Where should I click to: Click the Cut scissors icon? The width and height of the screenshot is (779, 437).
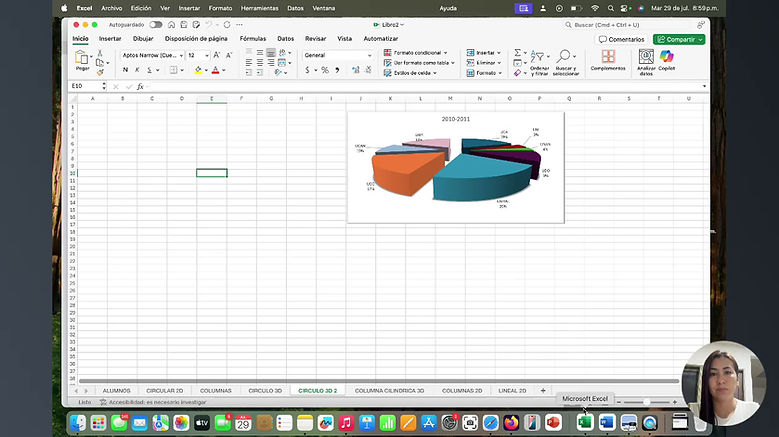click(x=100, y=53)
